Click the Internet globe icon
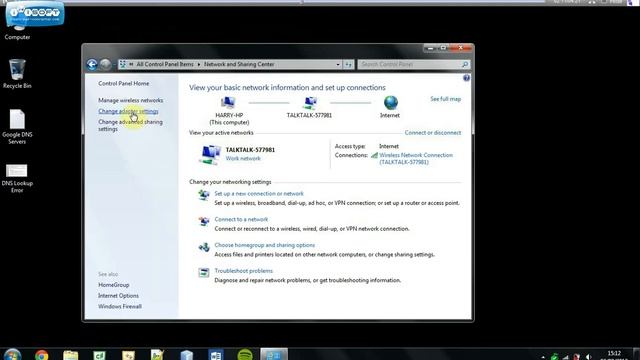This screenshot has width=640, height=360. click(391, 102)
